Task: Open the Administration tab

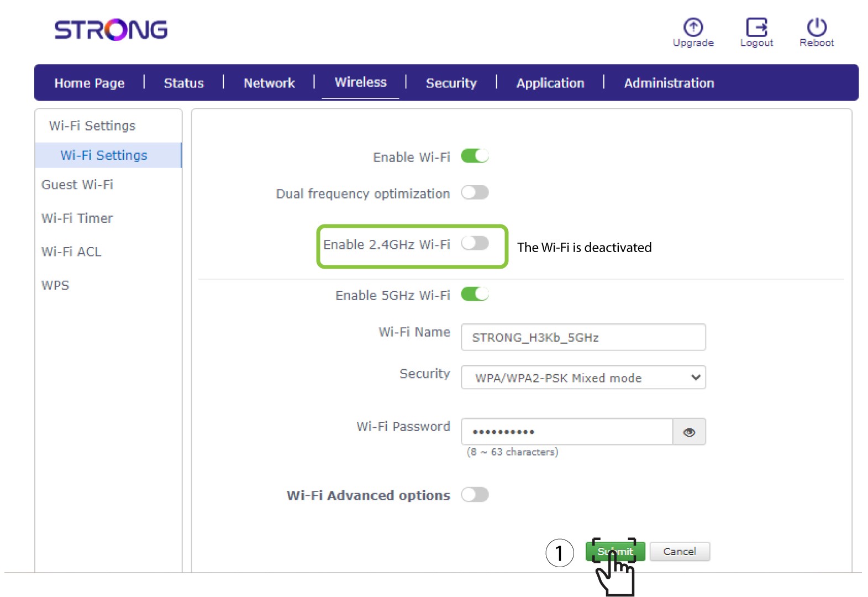Action: click(x=669, y=83)
